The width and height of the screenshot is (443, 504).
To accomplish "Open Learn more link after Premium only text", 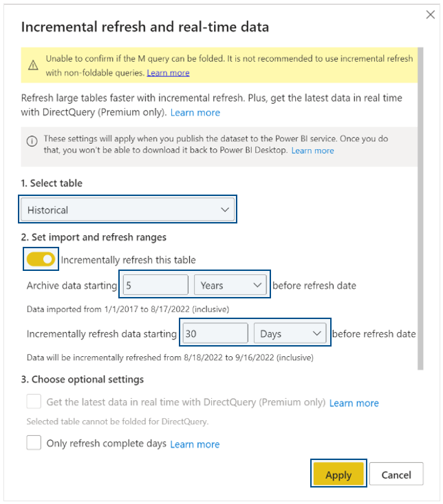I will click(x=195, y=113).
